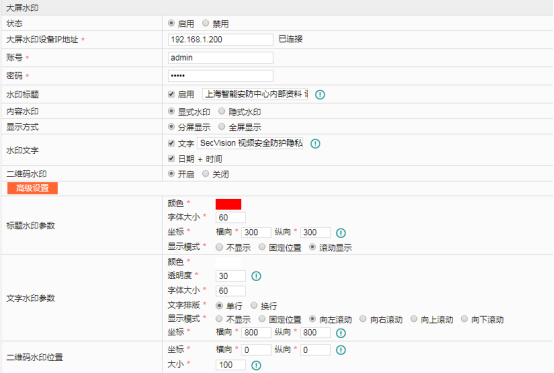Click QR watermark 横向 coordinate field

pos(257,350)
